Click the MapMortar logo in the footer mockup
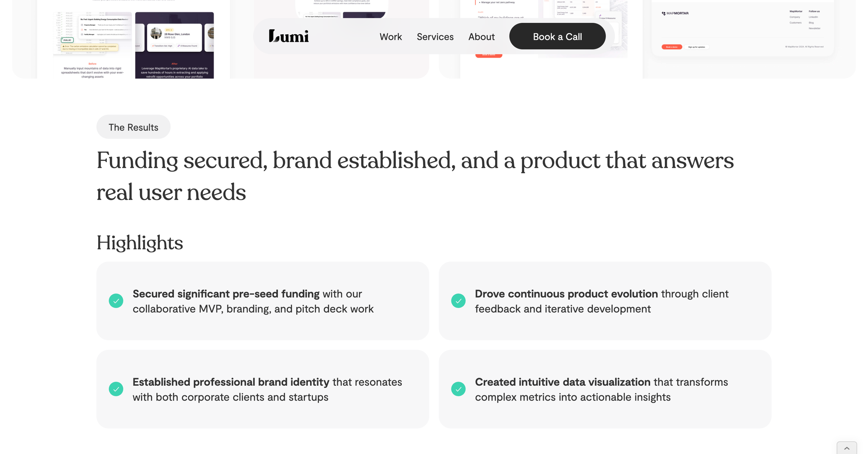 [675, 13]
